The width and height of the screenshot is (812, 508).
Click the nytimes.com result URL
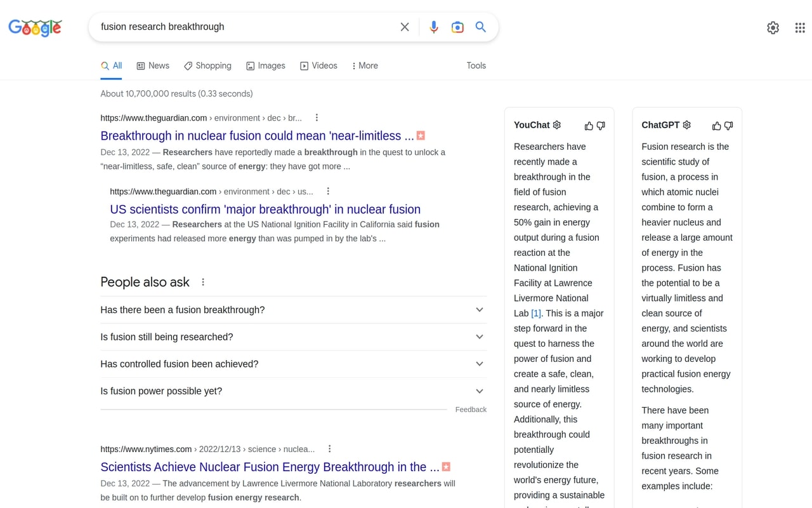(207, 449)
